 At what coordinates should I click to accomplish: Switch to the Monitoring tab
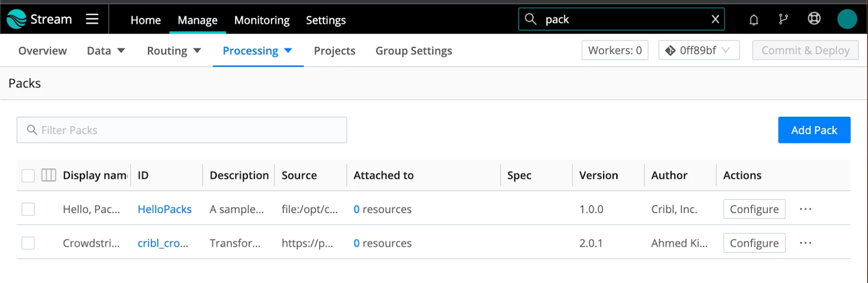click(x=261, y=20)
